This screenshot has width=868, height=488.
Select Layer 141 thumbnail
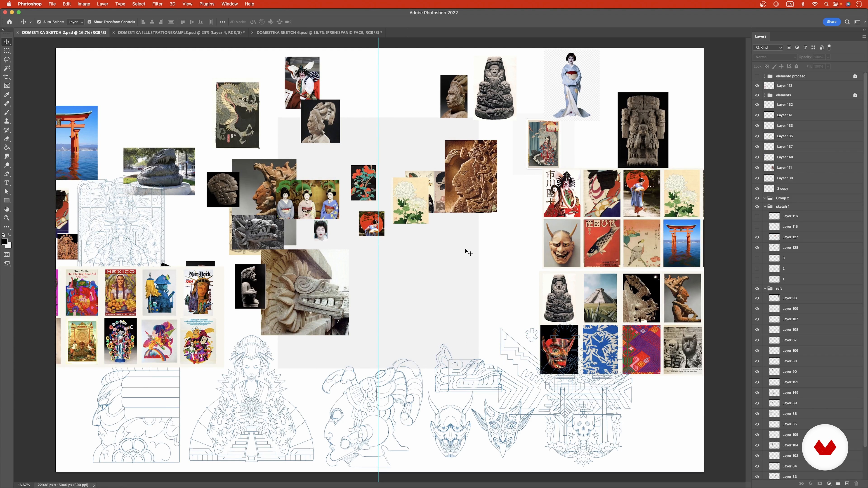(769, 115)
